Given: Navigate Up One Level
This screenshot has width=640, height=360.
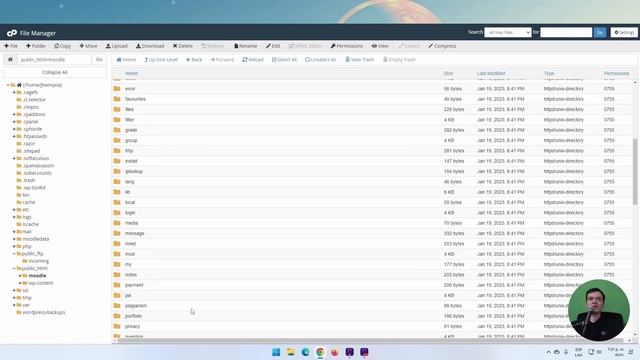Looking at the screenshot, I should [161, 60].
